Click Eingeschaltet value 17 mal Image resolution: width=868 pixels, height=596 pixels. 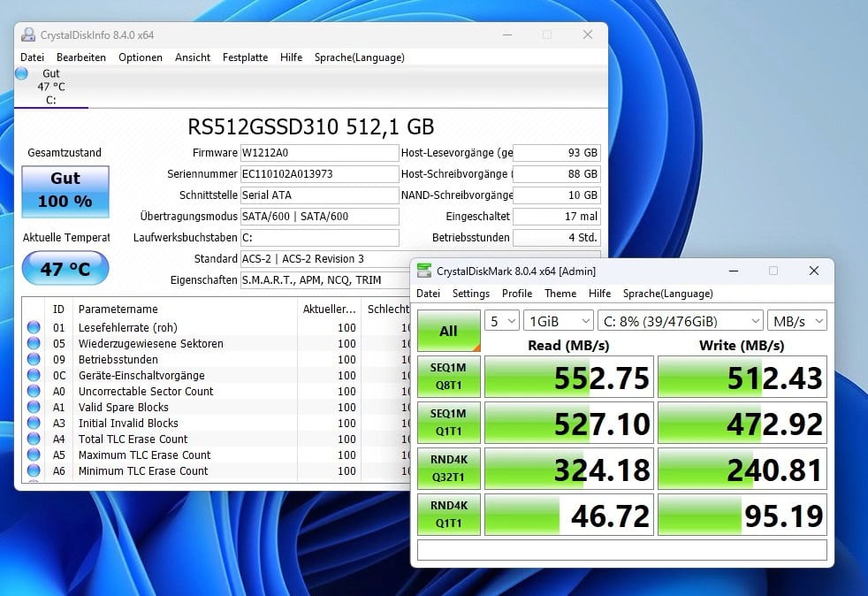coord(556,216)
